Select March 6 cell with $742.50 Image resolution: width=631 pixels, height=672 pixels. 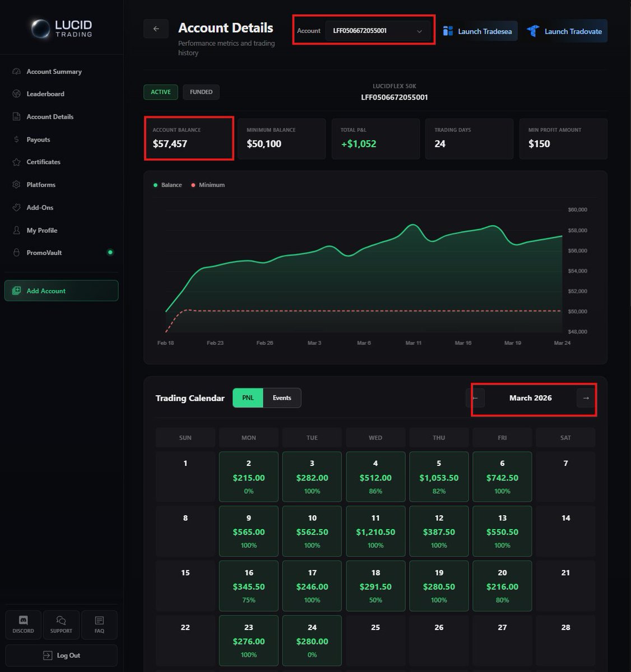tap(502, 477)
